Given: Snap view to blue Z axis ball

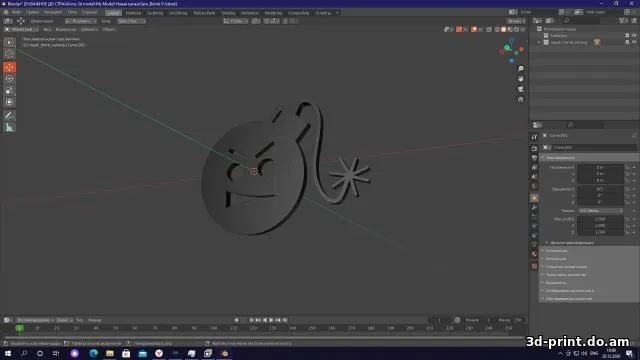Looking at the screenshot, I should pyautogui.click(x=511, y=60).
